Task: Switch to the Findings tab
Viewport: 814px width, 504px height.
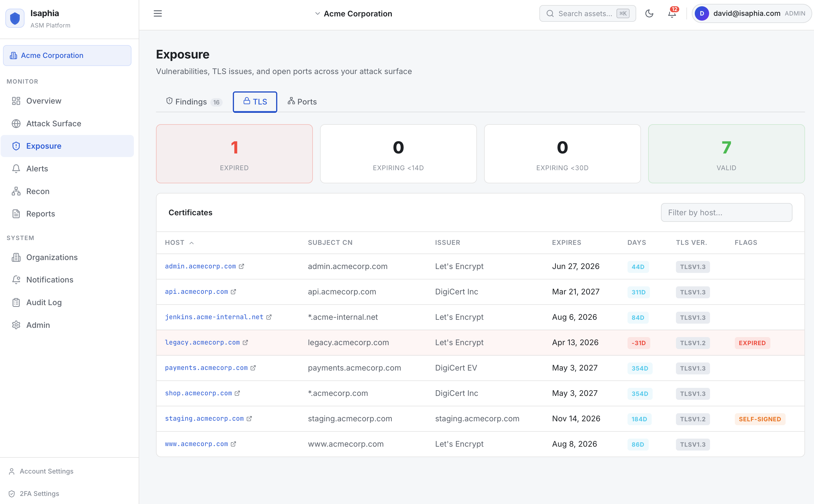Action: click(194, 102)
